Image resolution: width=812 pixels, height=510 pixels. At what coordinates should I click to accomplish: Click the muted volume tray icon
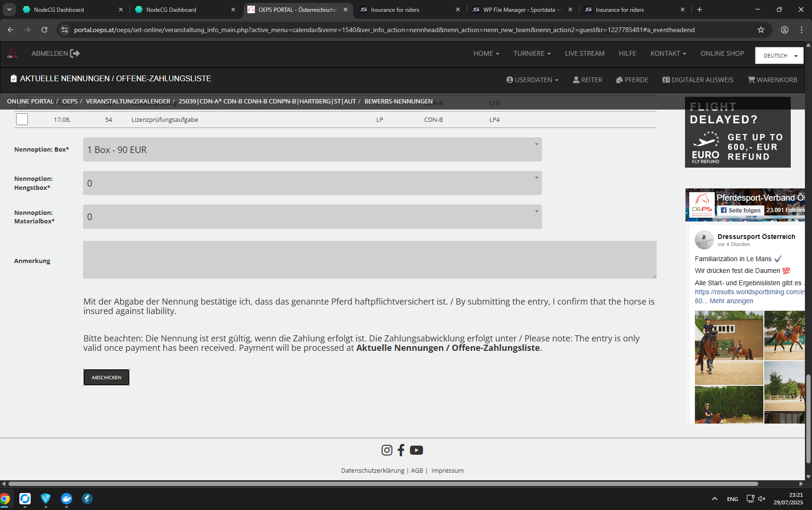(x=761, y=499)
